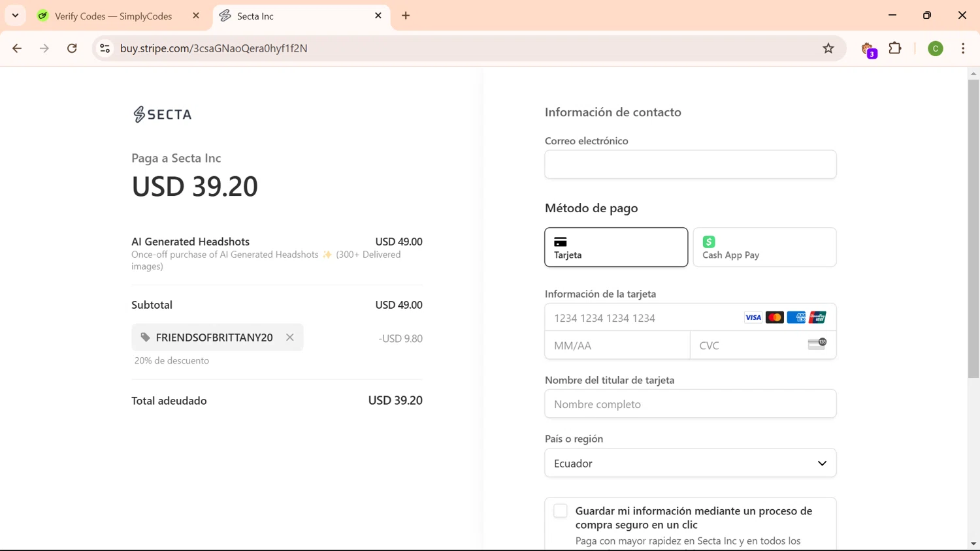
Task: Click the UnionPay logo
Action: 817,318
